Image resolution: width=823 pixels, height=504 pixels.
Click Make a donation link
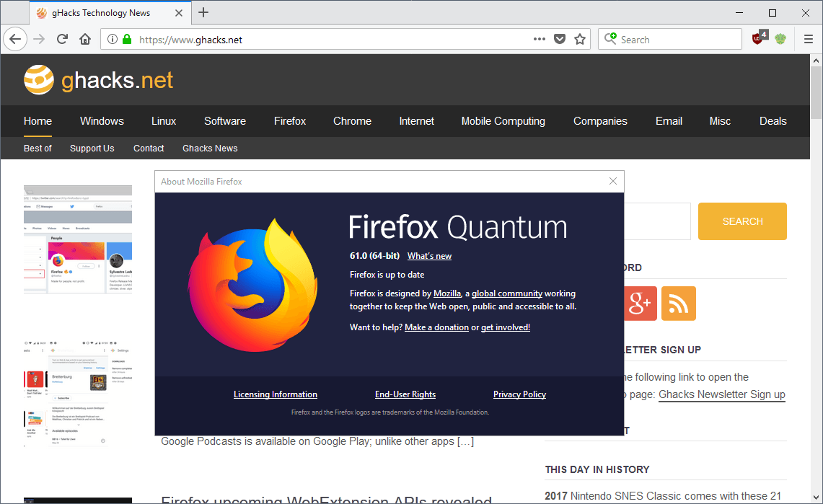click(436, 327)
